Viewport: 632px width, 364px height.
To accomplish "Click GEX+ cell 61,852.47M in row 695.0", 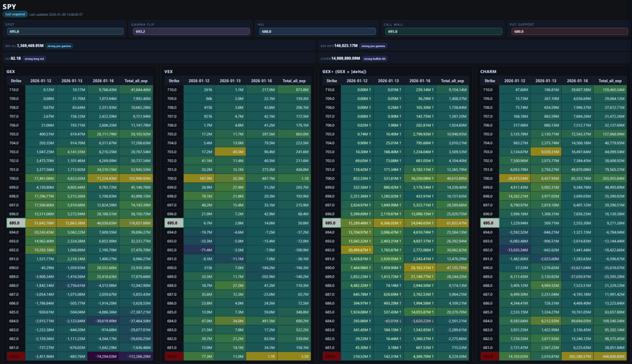I will coord(452,223).
